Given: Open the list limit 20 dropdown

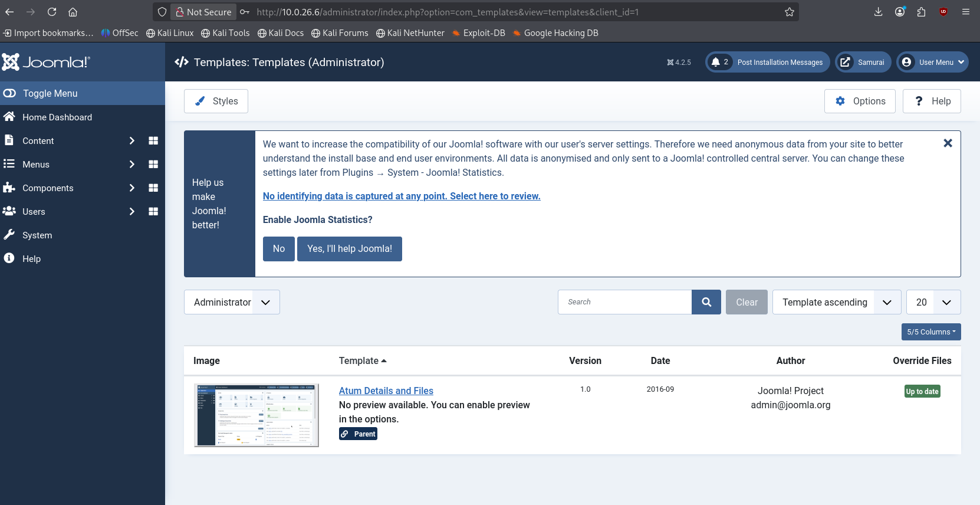Looking at the screenshot, I should coord(933,302).
